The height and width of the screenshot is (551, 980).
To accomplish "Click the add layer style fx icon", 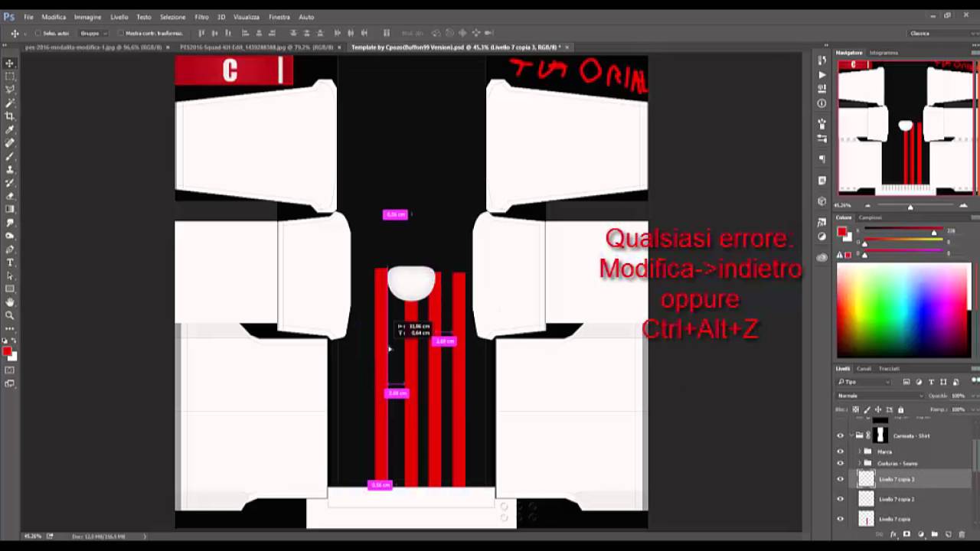I will tap(893, 534).
